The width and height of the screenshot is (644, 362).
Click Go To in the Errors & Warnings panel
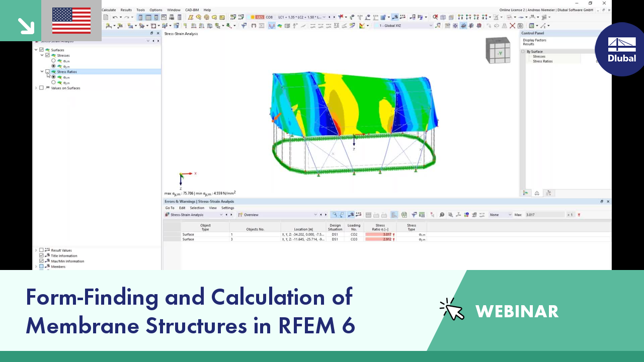point(170,208)
